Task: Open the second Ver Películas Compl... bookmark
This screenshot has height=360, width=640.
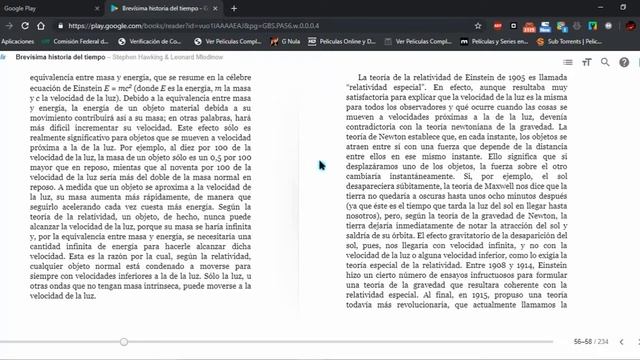Action: pyautogui.click(x=418, y=41)
